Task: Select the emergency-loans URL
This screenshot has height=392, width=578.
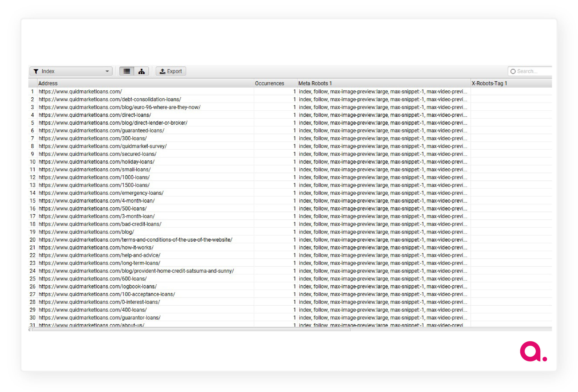Action: point(101,193)
